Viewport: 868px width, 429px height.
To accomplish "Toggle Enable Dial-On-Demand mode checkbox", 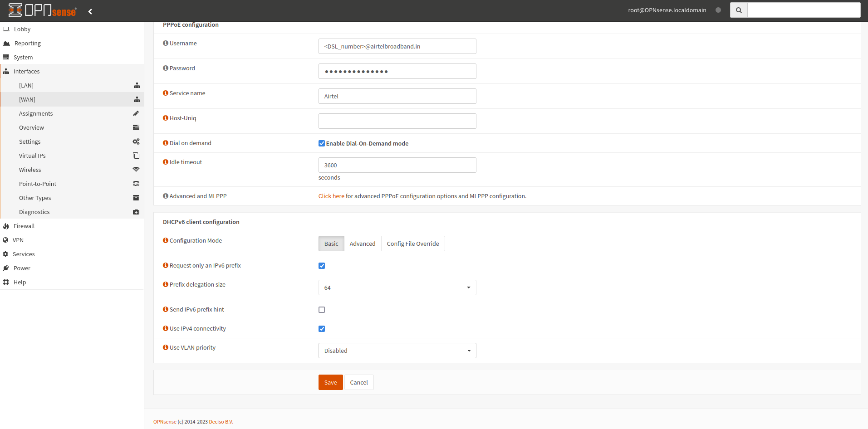I will [x=322, y=143].
